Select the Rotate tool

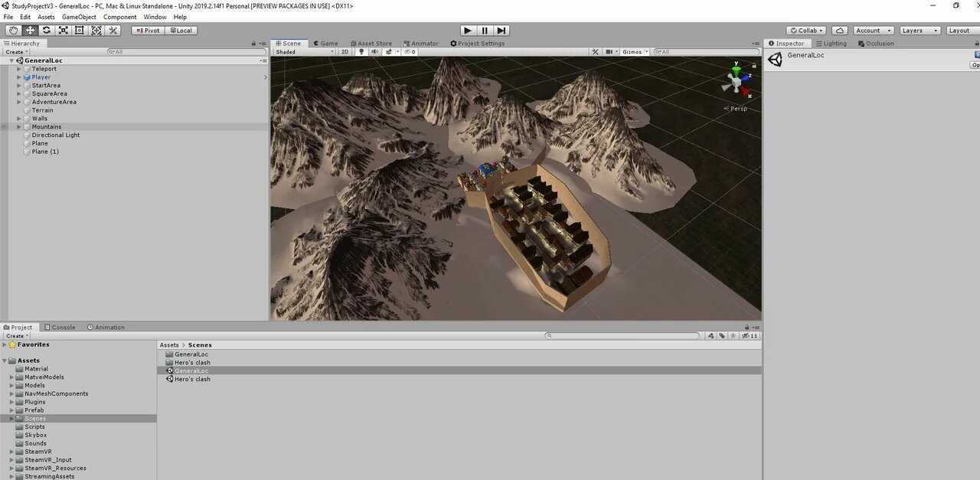(x=47, y=31)
